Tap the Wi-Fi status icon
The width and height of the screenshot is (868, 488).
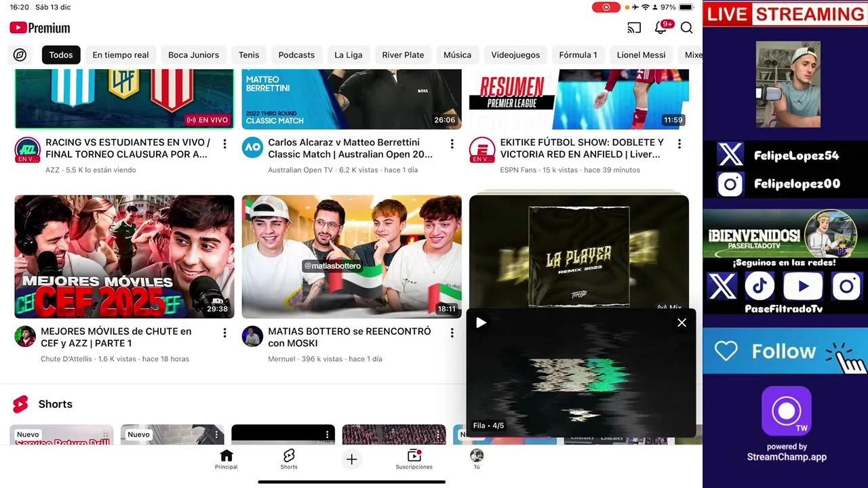pyautogui.click(x=645, y=7)
